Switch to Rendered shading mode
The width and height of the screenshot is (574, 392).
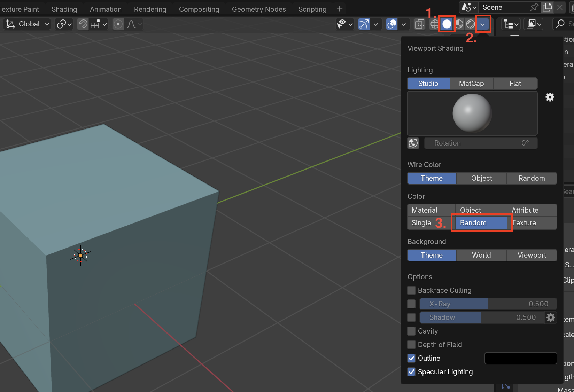coord(471,24)
